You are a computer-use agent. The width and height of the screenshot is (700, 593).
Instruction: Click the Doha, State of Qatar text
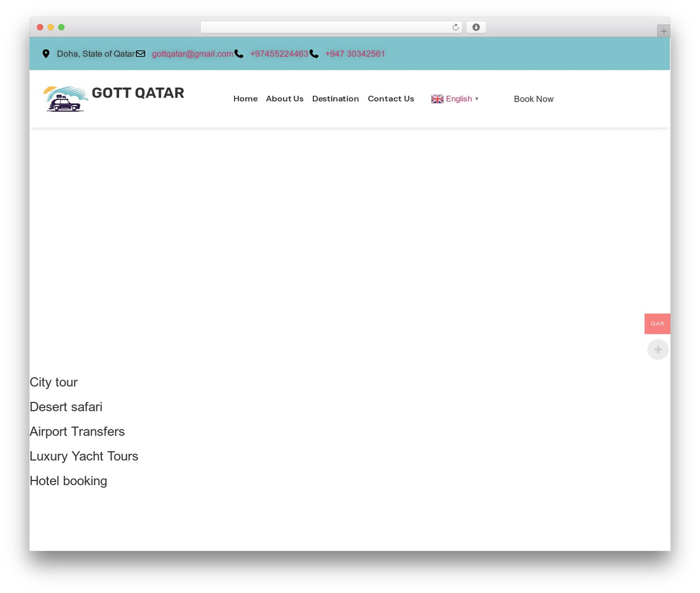[96, 54]
